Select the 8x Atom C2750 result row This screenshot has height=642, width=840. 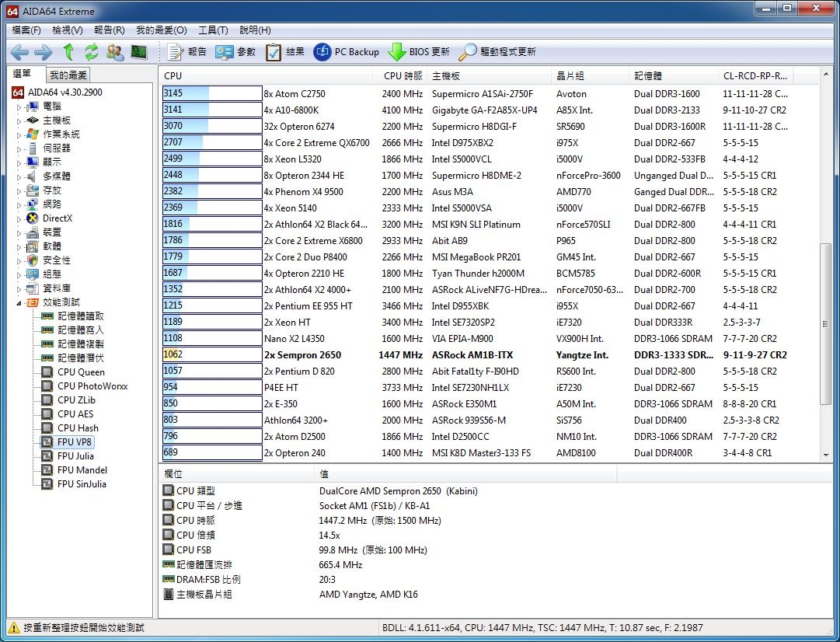[490, 94]
